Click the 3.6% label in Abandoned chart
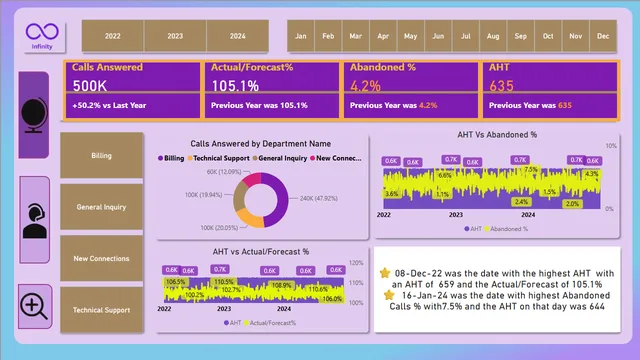 (x=392, y=194)
